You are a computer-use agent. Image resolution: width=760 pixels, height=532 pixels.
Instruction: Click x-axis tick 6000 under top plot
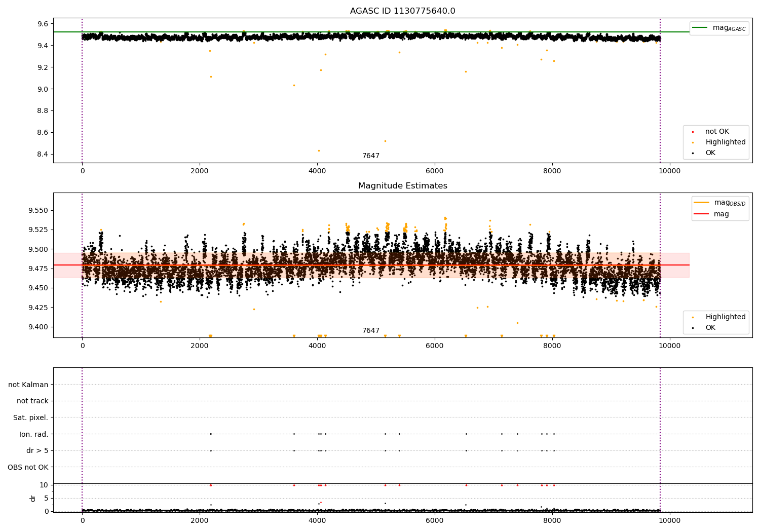[435, 171]
